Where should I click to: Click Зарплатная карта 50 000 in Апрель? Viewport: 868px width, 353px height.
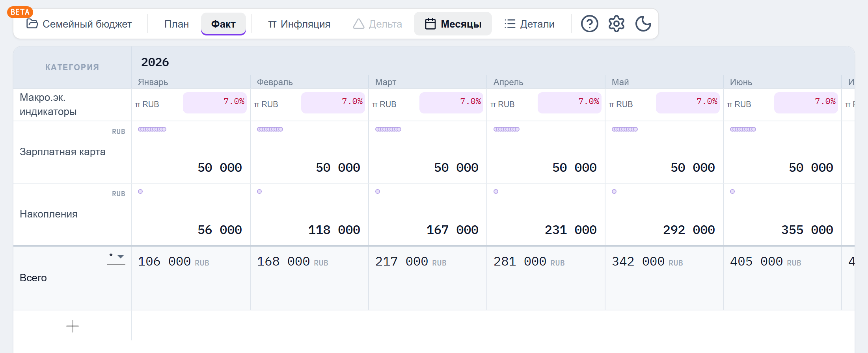(x=574, y=167)
